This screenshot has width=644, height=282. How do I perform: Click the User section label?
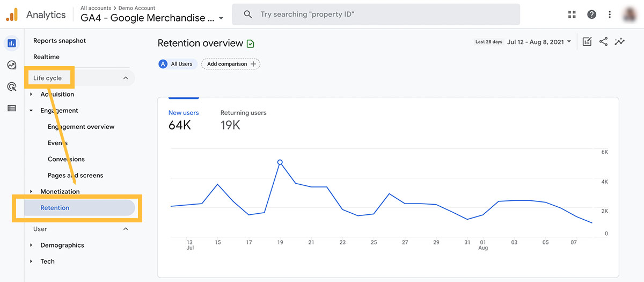tap(40, 229)
